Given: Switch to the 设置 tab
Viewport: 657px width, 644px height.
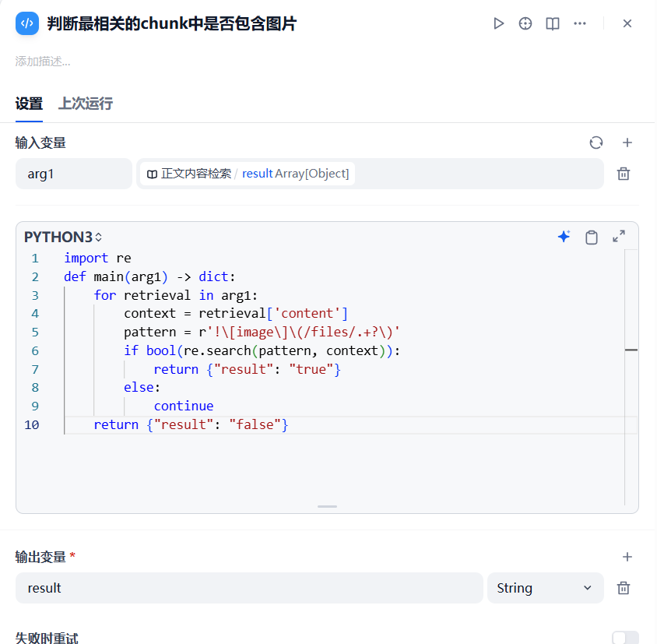Looking at the screenshot, I should pos(29,104).
